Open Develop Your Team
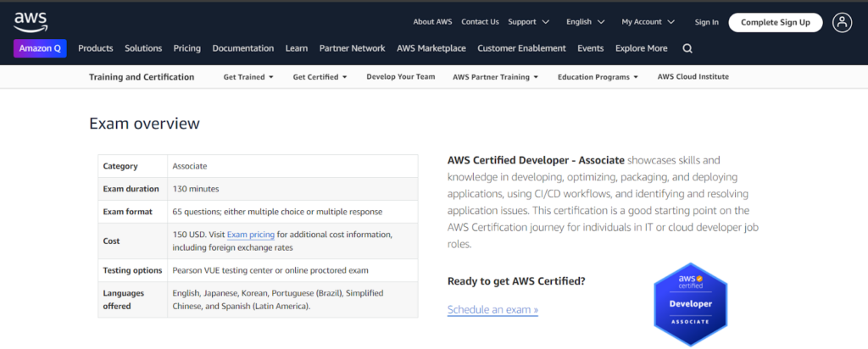The height and width of the screenshot is (349, 868). click(x=401, y=77)
